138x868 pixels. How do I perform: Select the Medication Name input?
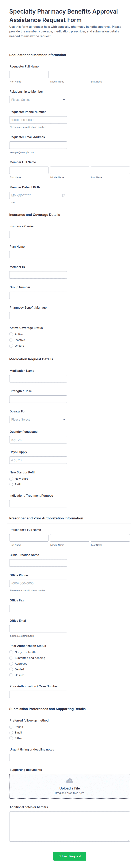(x=38, y=379)
